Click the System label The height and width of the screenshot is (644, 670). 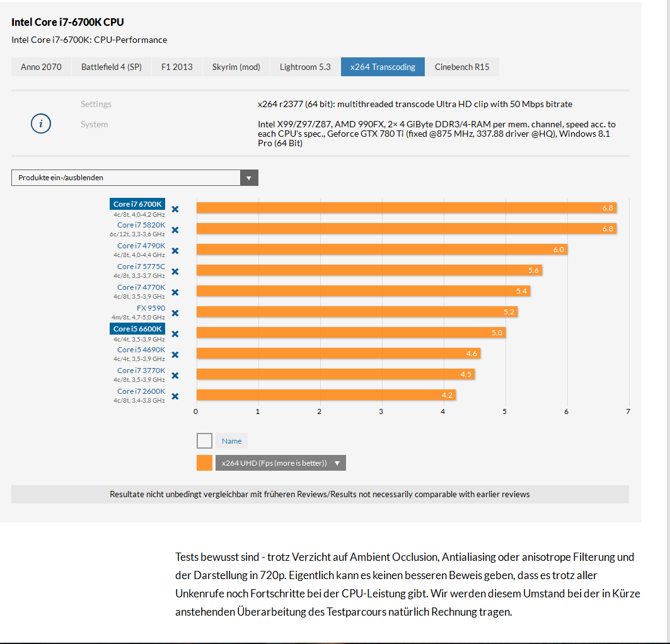coord(95,124)
